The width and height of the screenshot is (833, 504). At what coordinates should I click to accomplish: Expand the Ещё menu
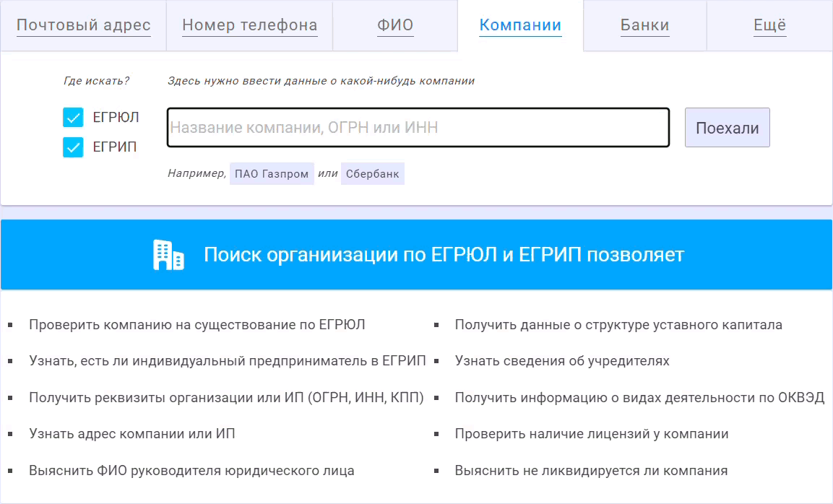click(x=769, y=26)
